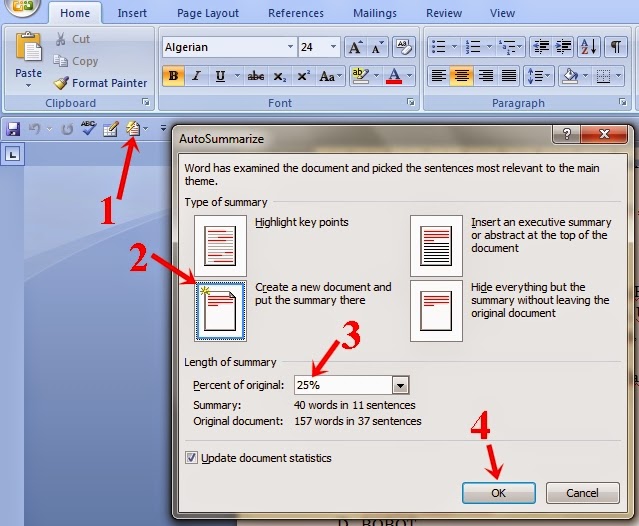Click the Increase Indent icon
The width and height of the screenshot is (639, 526).
tap(564, 46)
